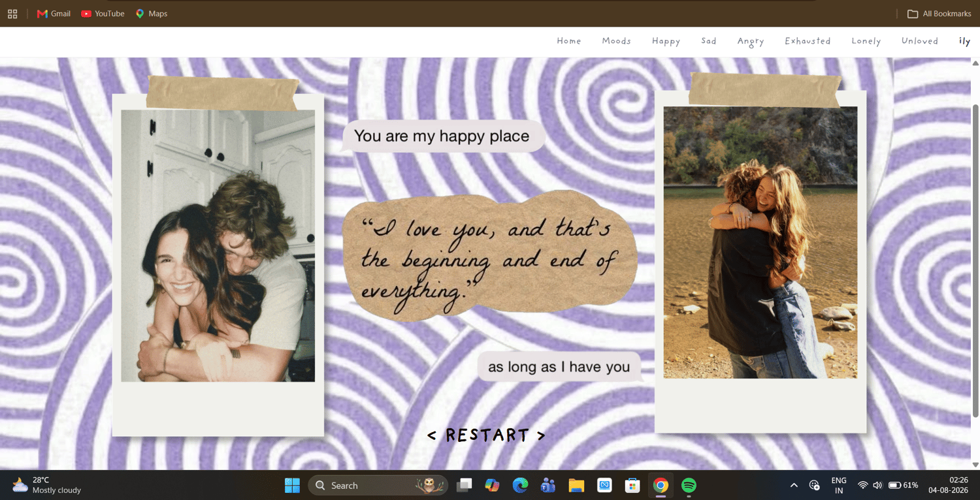
Task: Click the < RESTART > button
Action: (x=486, y=435)
